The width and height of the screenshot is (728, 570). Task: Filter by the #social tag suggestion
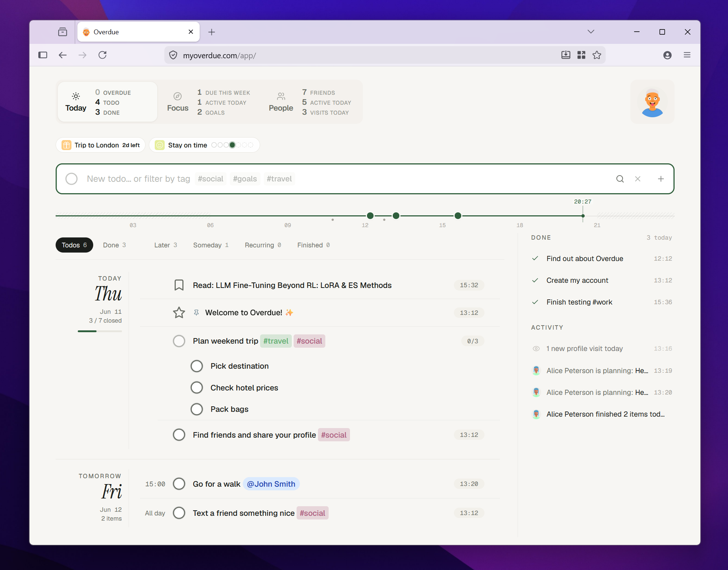pos(211,179)
